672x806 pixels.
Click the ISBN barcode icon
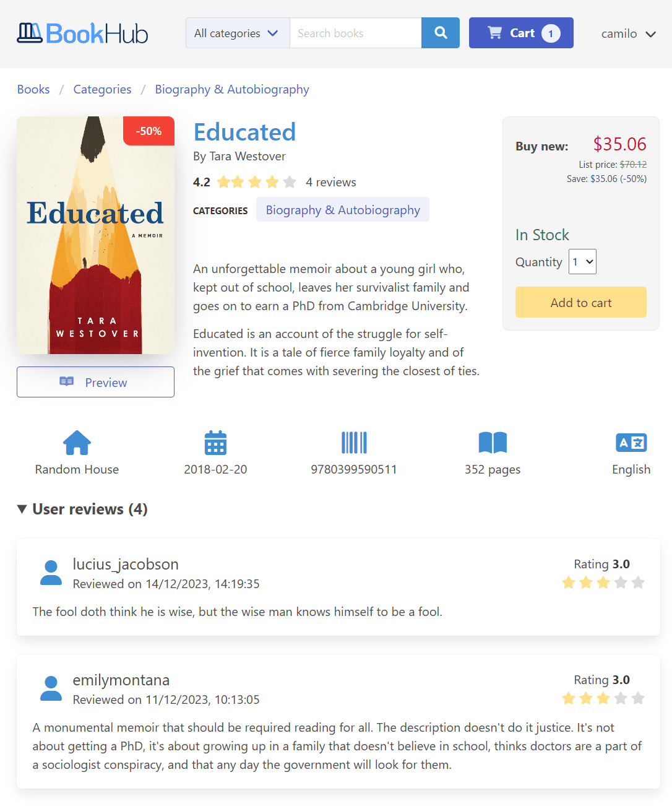pyautogui.click(x=353, y=443)
